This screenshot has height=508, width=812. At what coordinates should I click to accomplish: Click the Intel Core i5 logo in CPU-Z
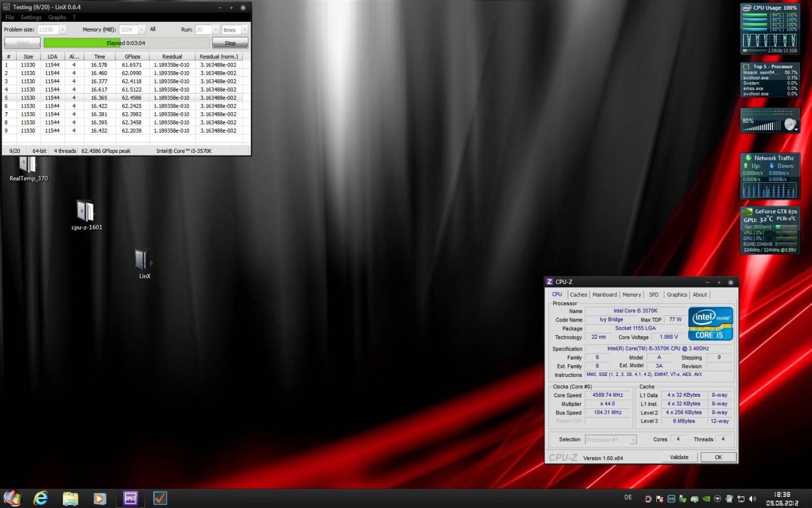[710, 324]
